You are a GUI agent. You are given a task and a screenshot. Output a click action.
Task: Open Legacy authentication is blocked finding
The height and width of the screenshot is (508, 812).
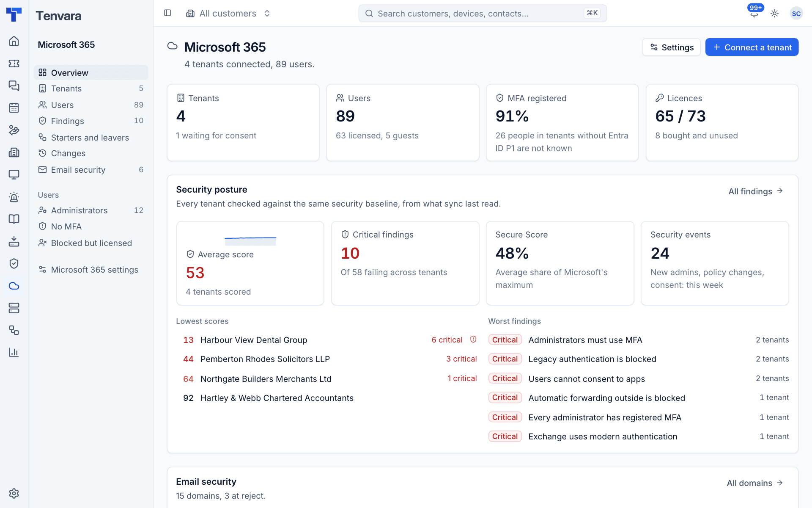pyautogui.click(x=639, y=359)
